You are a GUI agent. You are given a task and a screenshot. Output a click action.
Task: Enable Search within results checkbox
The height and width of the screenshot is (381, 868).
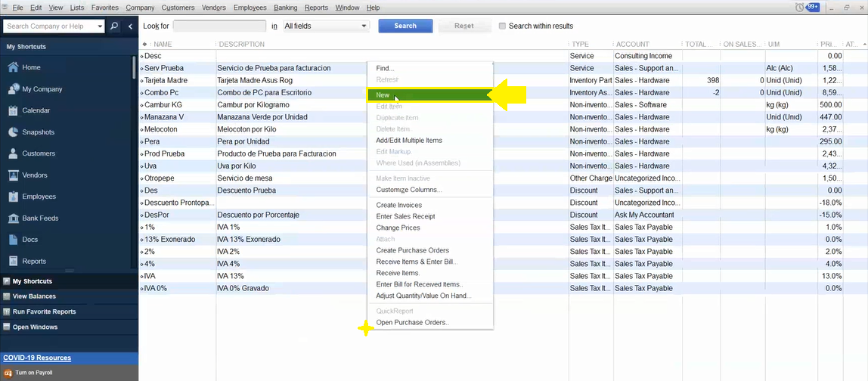coord(502,26)
